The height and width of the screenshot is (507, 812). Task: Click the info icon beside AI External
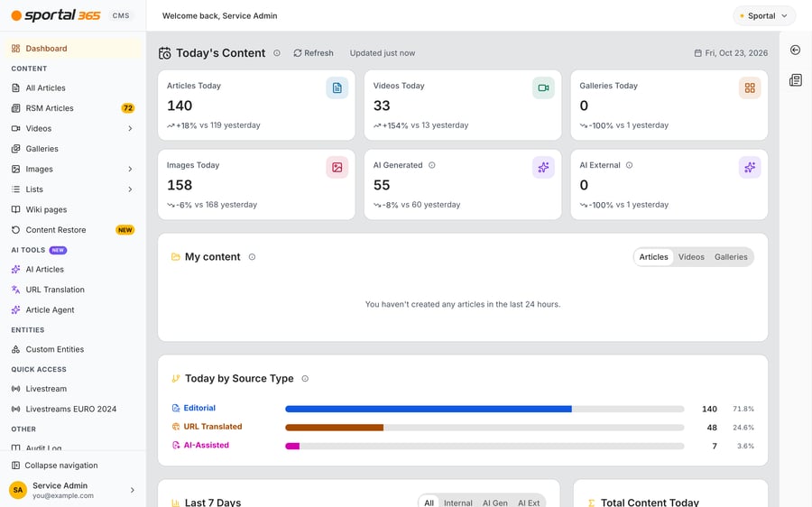(629, 165)
